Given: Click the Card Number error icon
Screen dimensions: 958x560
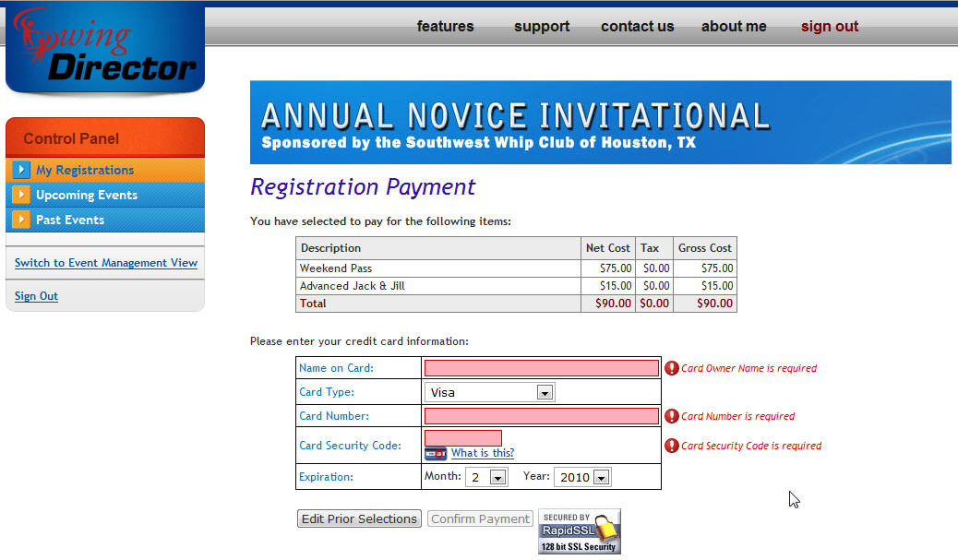Looking at the screenshot, I should (x=672, y=416).
